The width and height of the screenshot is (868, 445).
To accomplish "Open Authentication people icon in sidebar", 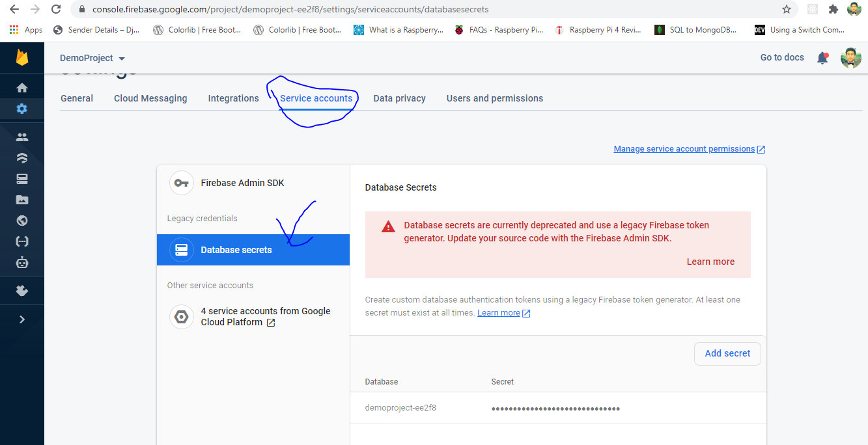I will pyautogui.click(x=22, y=137).
